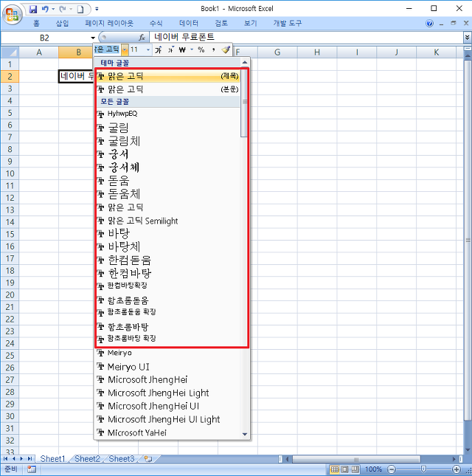Redo the last undone action
This screenshot has width=472, height=476.
[63, 9]
